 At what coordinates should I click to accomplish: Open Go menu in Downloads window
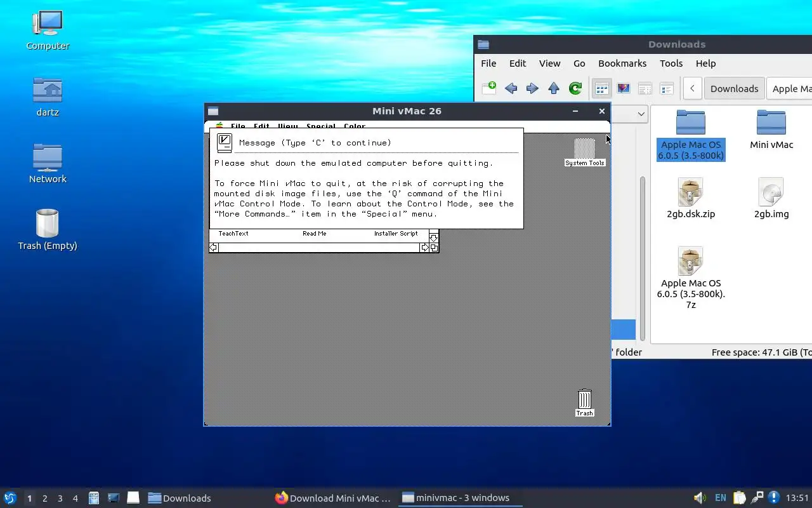click(579, 63)
